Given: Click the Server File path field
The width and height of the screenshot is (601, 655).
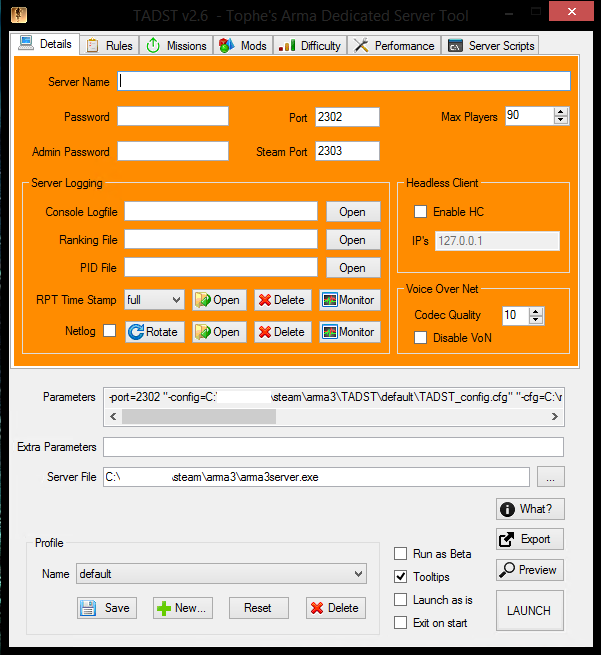Looking at the screenshot, I should tap(316, 477).
